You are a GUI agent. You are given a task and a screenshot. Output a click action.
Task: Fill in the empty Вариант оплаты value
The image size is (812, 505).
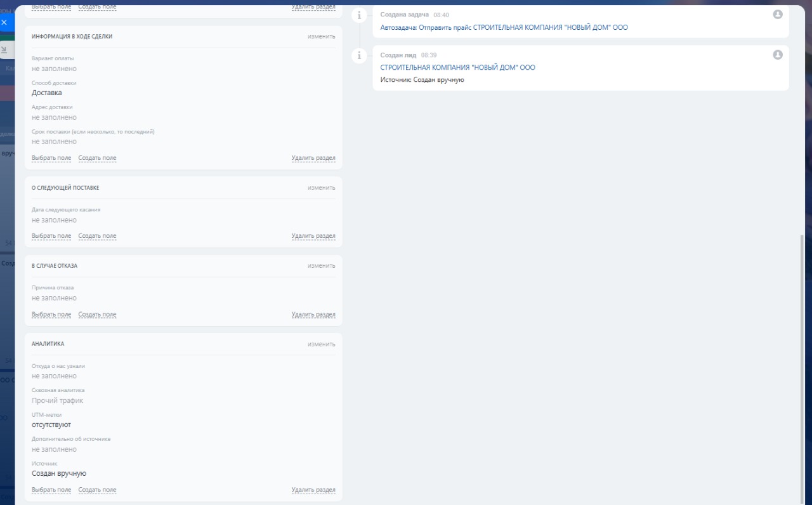pyautogui.click(x=54, y=69)
